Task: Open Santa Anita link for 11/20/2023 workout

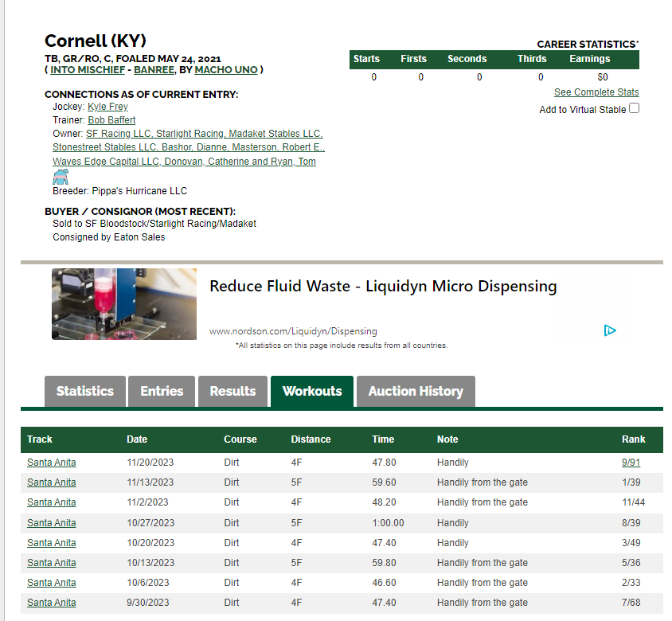Action: [52, 463]
